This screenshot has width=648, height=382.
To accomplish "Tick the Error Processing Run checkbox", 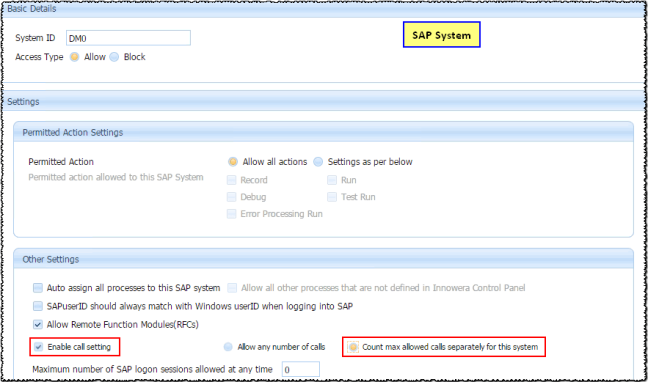I will 231,214.
